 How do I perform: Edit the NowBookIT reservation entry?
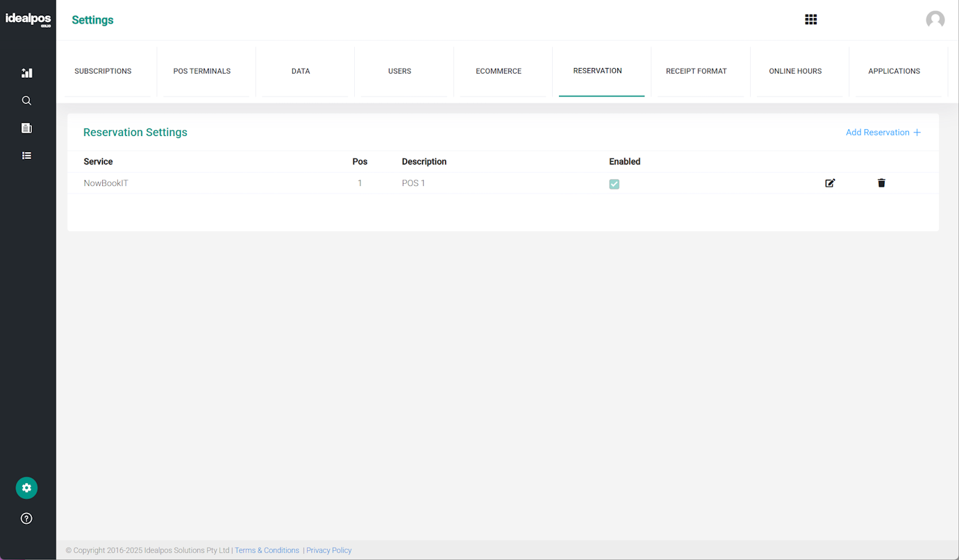(830, 183)
